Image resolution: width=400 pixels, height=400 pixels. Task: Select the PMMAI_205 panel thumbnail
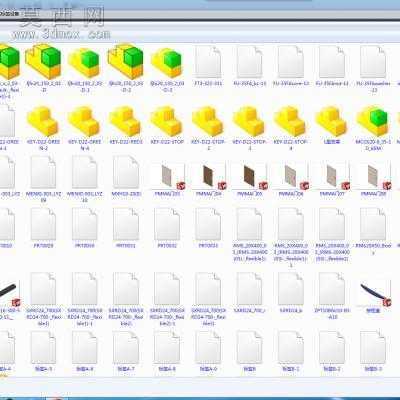(250, 176)
